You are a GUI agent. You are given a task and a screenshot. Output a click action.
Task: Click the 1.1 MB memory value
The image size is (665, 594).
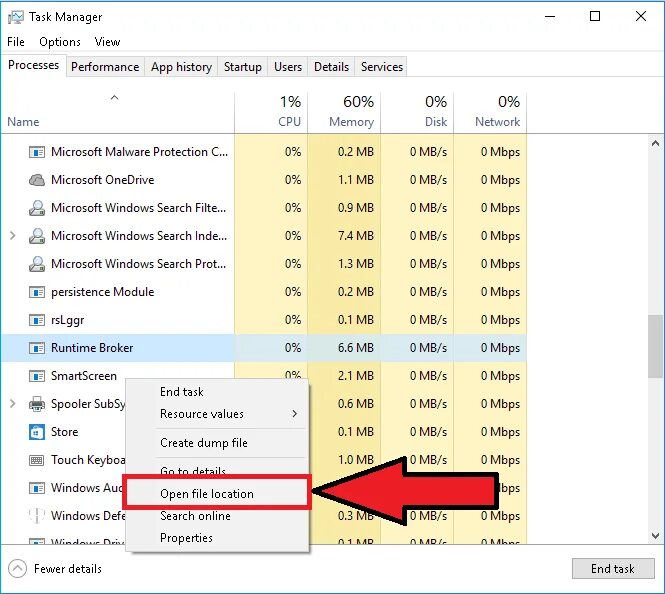(355, 180)
